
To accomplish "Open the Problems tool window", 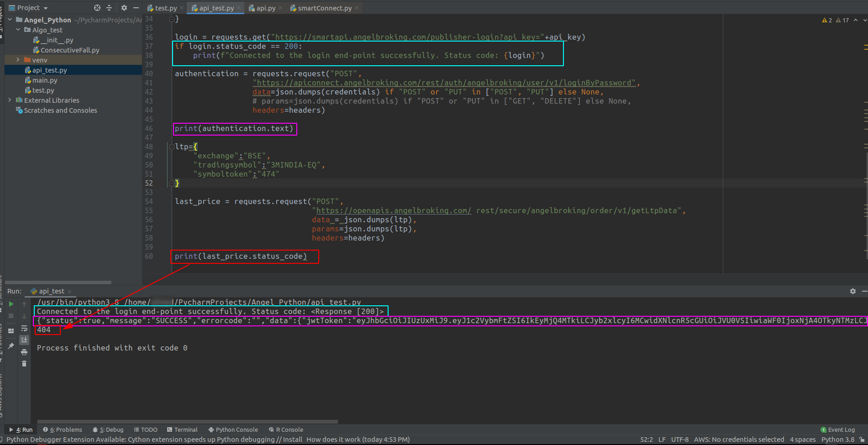I will tap(63, 429).
